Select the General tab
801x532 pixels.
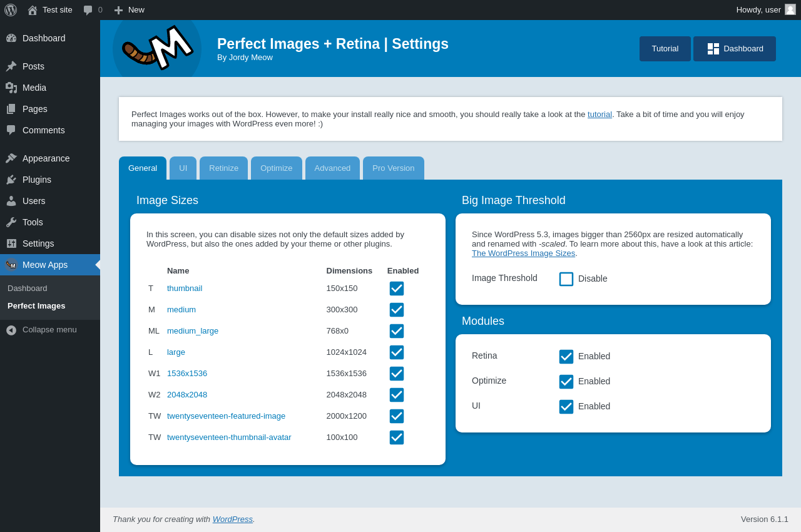pyautogui.click(x=143, y=168)
